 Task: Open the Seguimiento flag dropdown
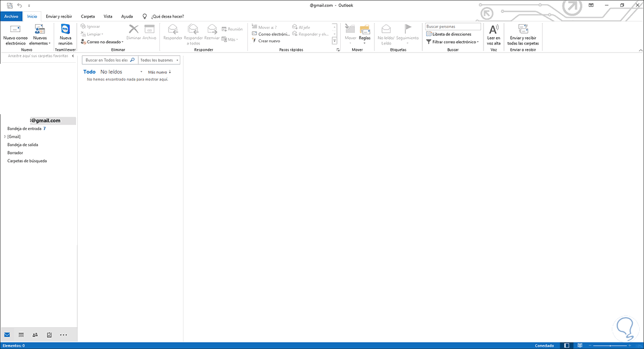[x=407, y=35]
